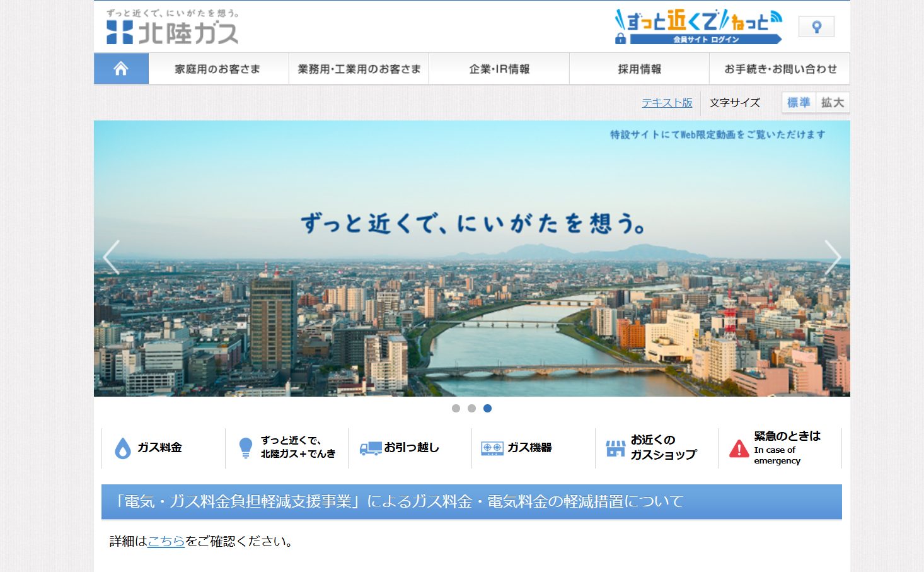Select the first carousel dot
The height and width of the screenshot is (572, 924).
(456, 408)
